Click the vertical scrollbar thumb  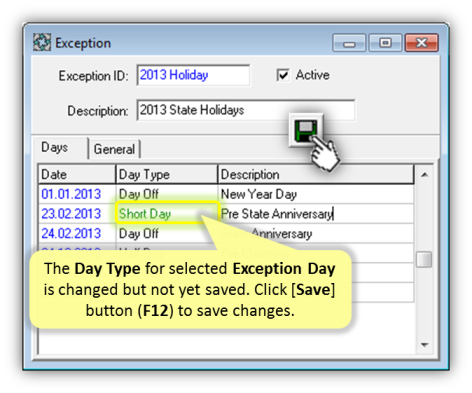coord(424,259)
